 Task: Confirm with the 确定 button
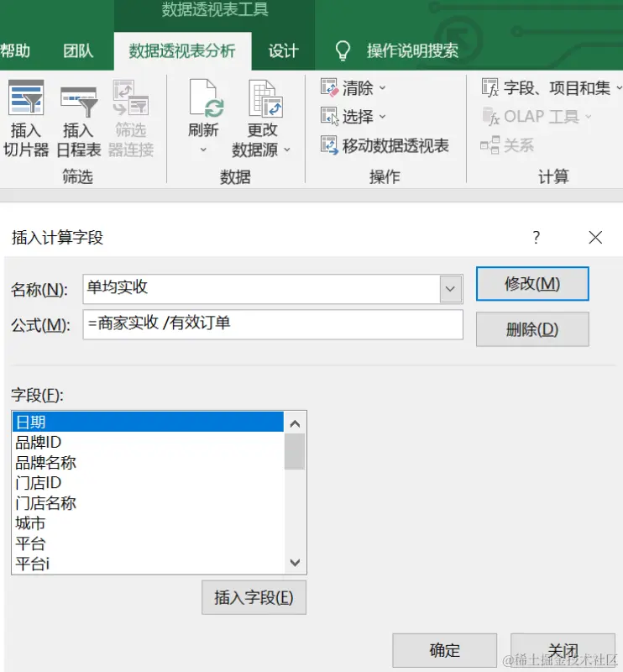(x=444, y=650)
